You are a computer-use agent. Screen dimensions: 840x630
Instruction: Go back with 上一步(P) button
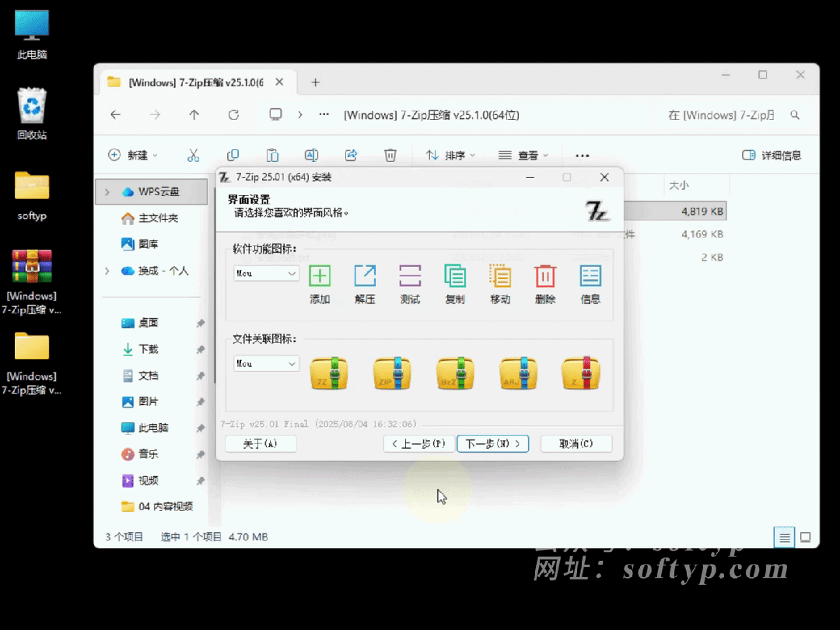tap(419, 443)
